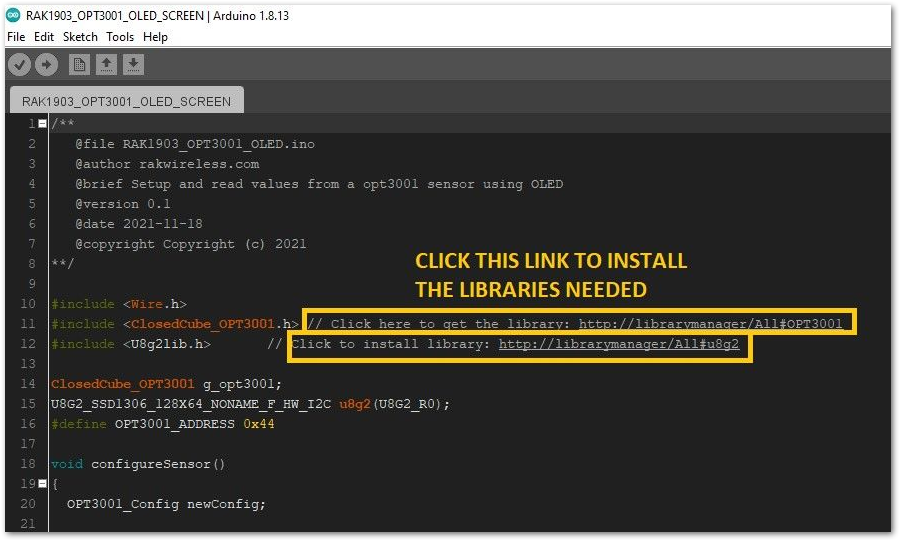Open the Sketch menu
This screenshot has width=900, height=541.
point(80,37)
